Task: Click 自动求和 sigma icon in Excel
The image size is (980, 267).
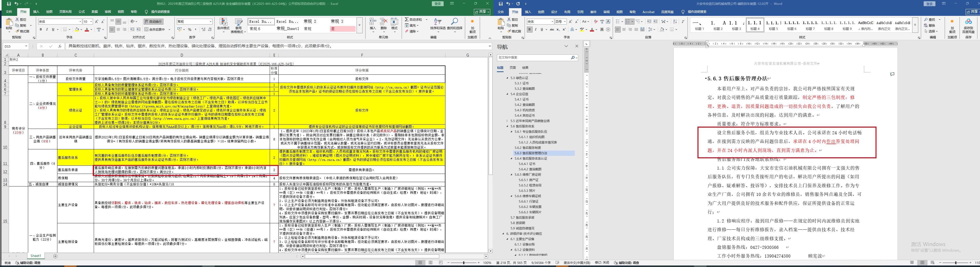Action: pyautogui.click(x=407, y=19)
